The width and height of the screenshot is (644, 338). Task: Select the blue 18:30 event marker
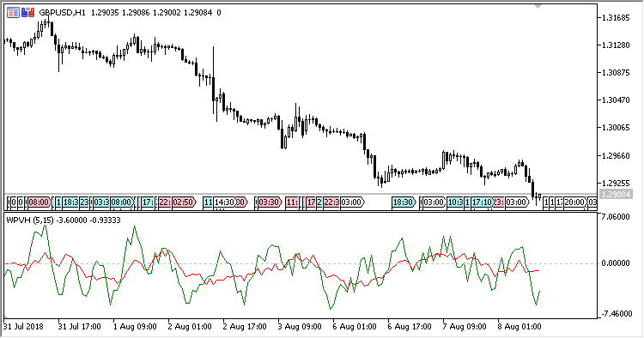404,202
